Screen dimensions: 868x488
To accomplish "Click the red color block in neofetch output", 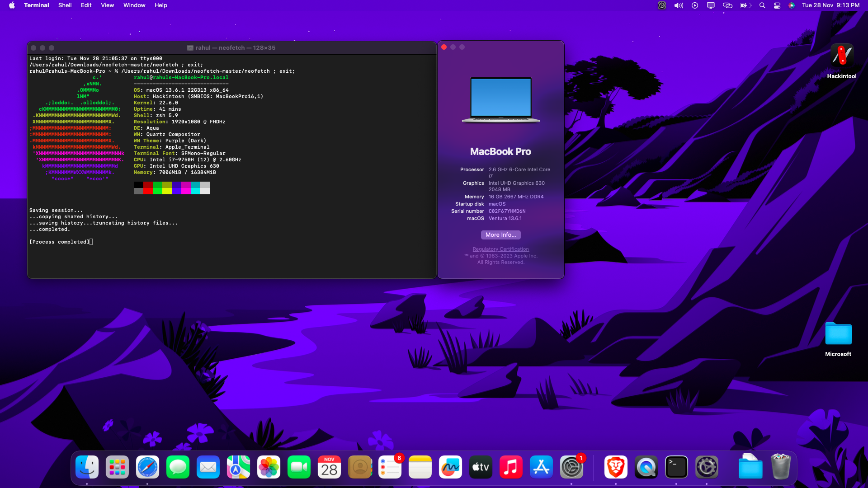I will (148, 185).
